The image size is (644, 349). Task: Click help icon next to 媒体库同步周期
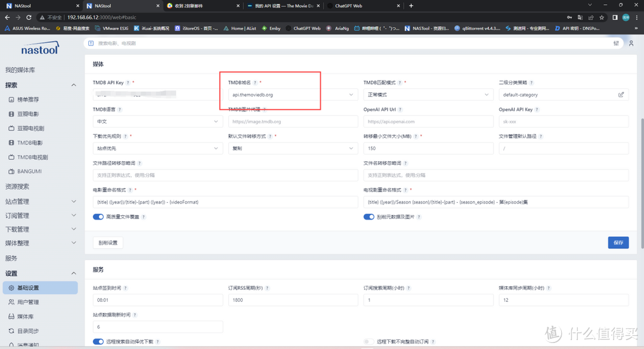point(549,288)
